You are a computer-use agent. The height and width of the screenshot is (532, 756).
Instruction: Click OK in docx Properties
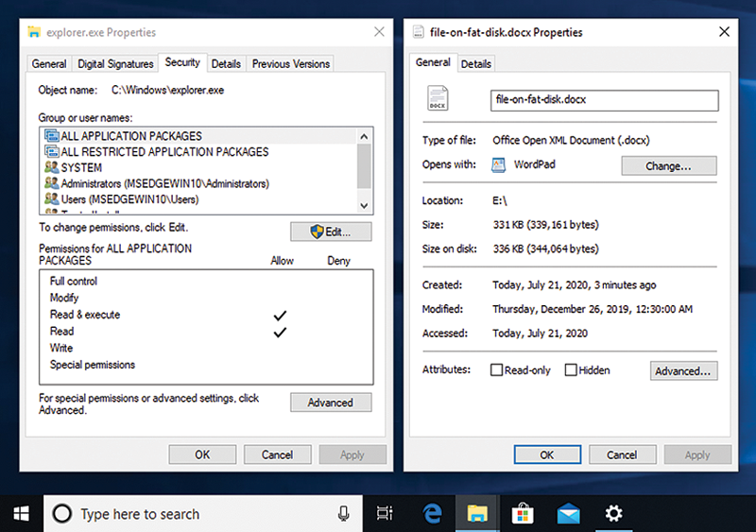[x=547, y=455]
